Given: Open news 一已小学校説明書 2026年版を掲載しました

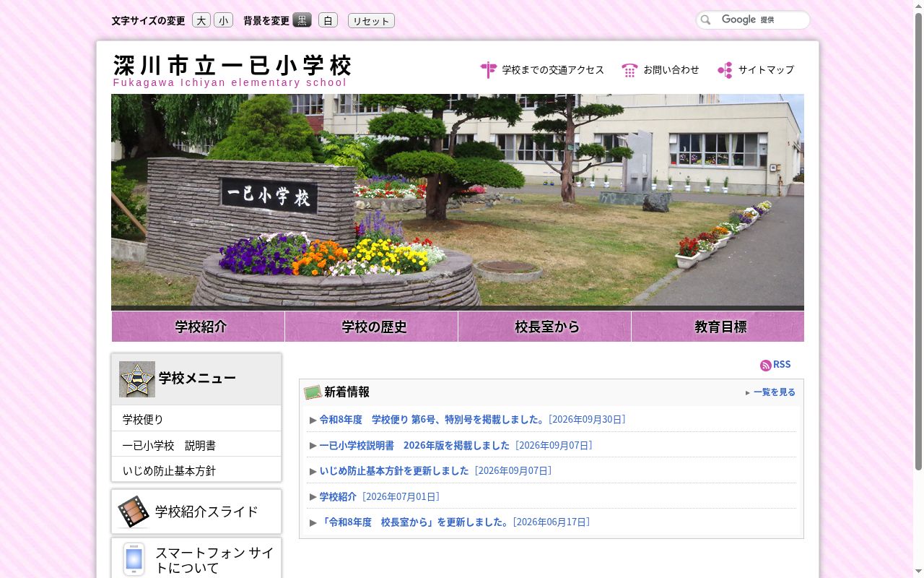Looking at the screenshot, I should coord(414,446).
